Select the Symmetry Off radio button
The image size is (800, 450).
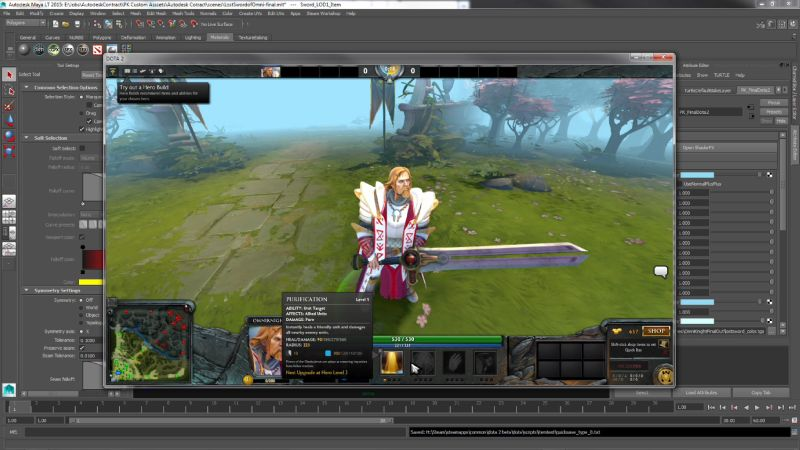(x=83, y=299)
